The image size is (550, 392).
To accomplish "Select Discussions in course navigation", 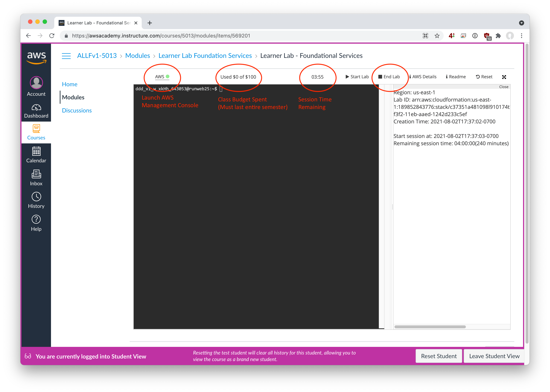I will (x=77, y=110).
